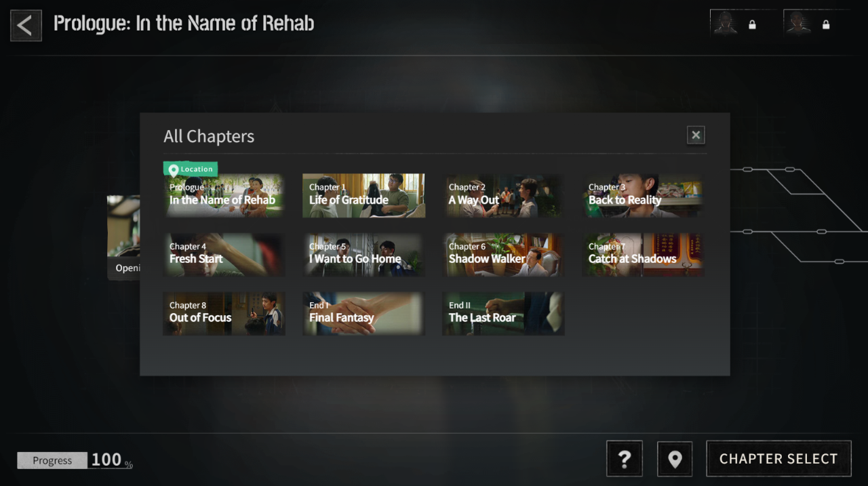Open Chapter 8 Out of Focus
The height and width of the screenshot is (486, 868).
(x=224, y=314)
